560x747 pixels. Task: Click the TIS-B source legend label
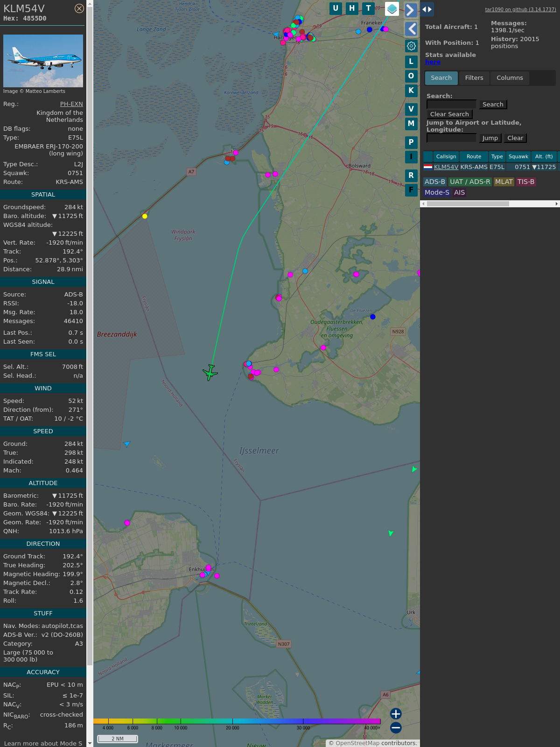coord(526,182)
